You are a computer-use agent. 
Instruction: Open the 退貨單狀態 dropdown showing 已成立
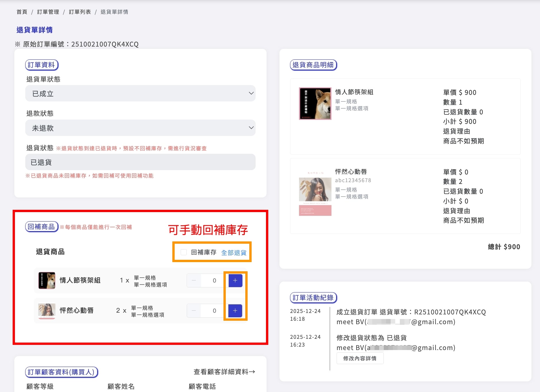140,93
